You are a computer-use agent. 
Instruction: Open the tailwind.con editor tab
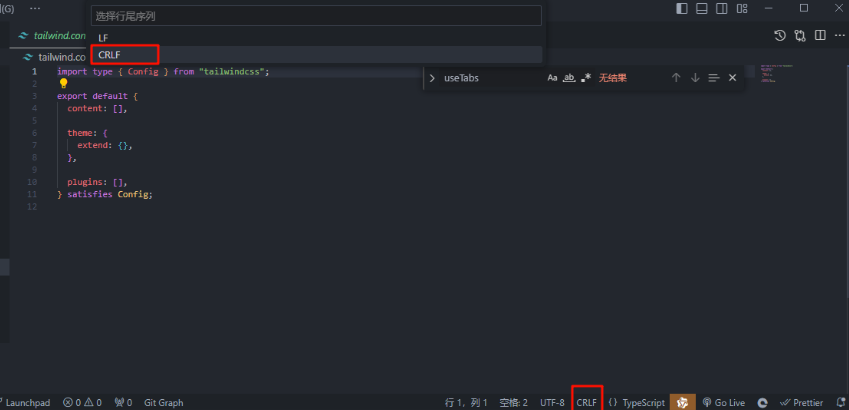pos(52,36)
